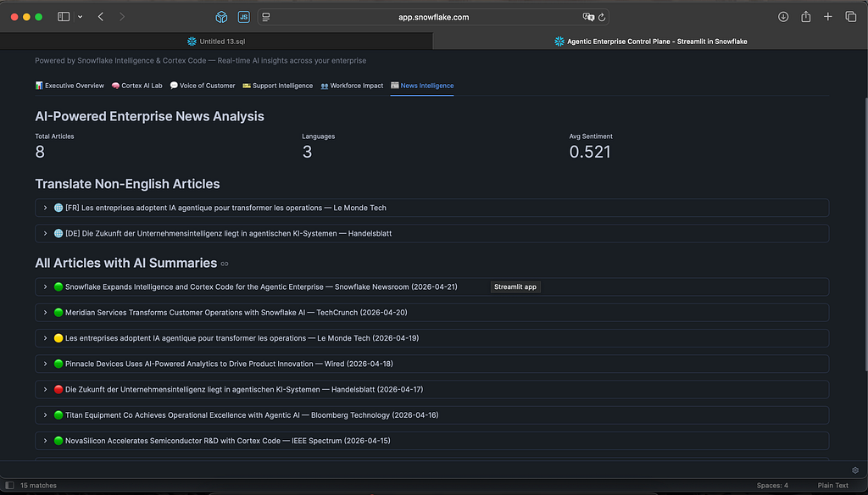Click the red dot on the Handelsblatt summary
This screenshot has height=495, width=868.
coord(58,389)
